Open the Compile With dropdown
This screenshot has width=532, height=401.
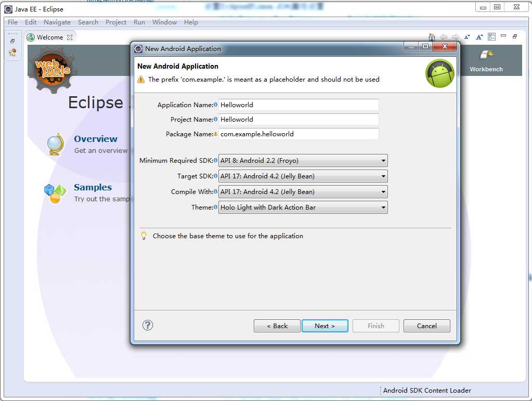(303, 192)
